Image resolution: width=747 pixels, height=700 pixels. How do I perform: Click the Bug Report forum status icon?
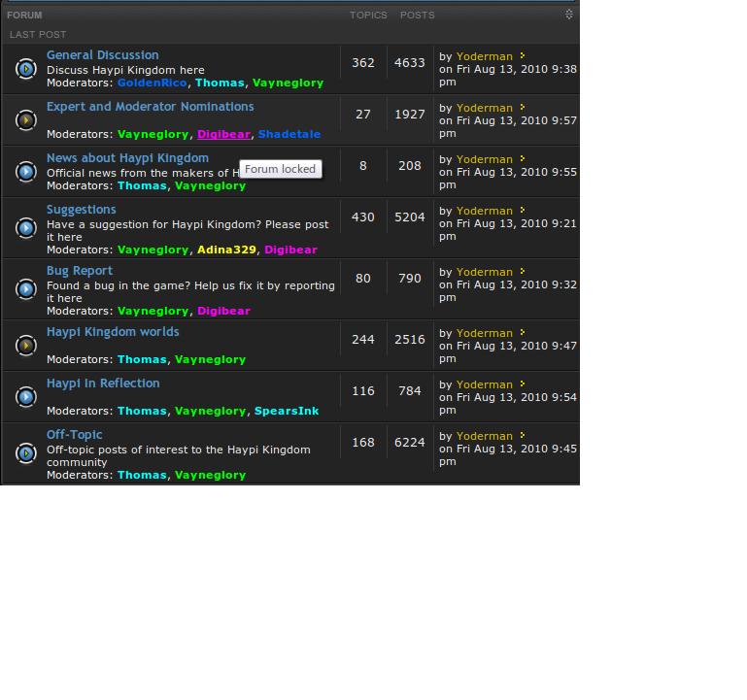pyautogui.click(x=26, y=289)
